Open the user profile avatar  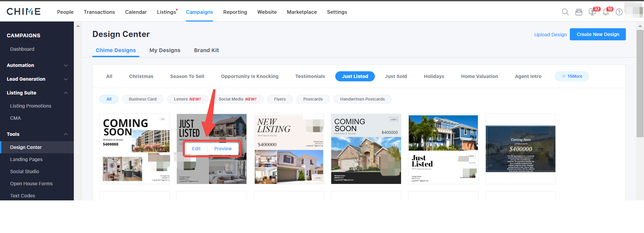pos(633,10)
